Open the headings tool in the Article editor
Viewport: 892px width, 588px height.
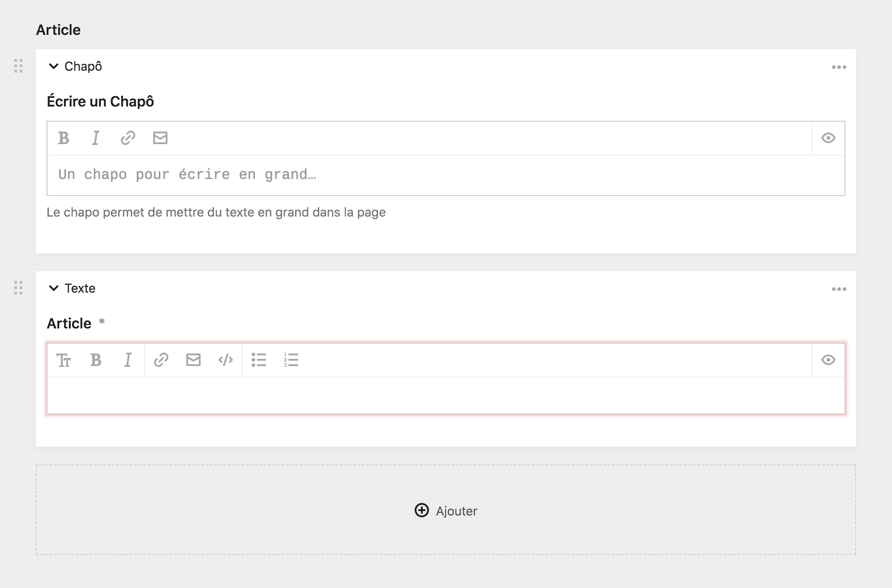pyautogui.click(x=64, y=360)
